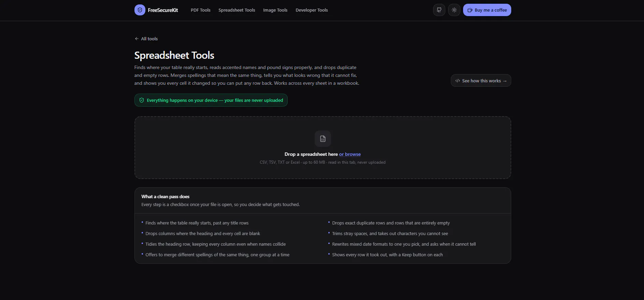Click the What a clean pass does heading
644x300 pixels.
166,196
